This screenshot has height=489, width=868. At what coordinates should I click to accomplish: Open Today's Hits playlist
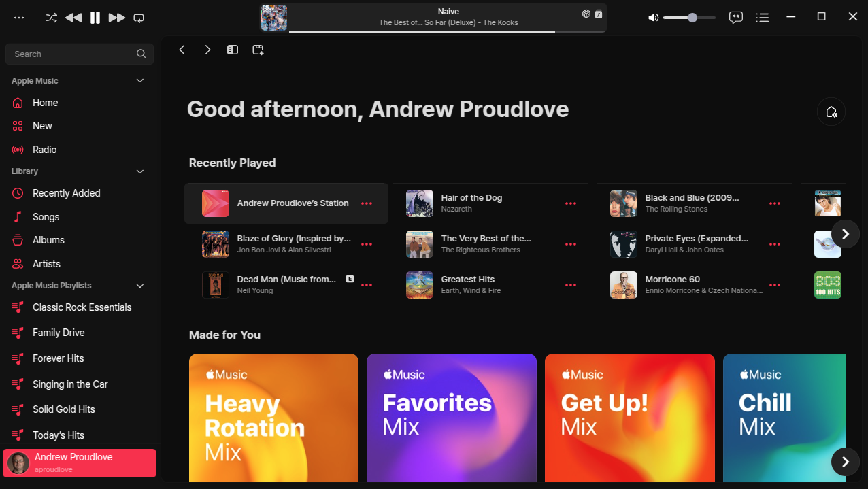click(80, 435)
